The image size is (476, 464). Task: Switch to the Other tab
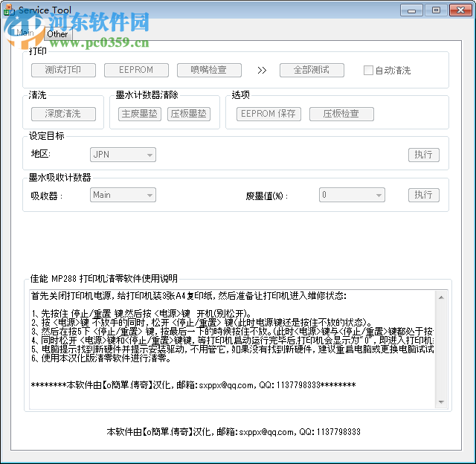coord(58,34)
